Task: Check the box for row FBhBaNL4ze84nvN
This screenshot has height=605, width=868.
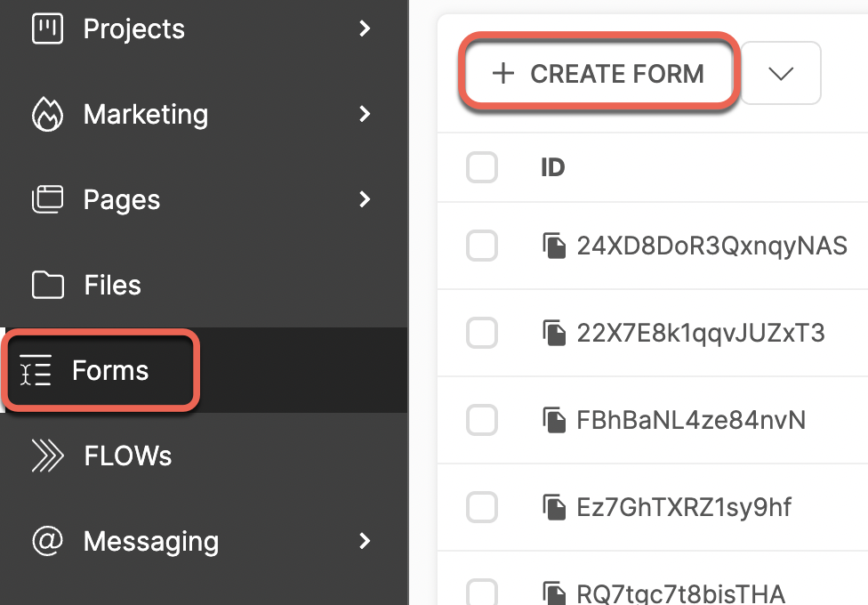Action: tap(482, 420)
